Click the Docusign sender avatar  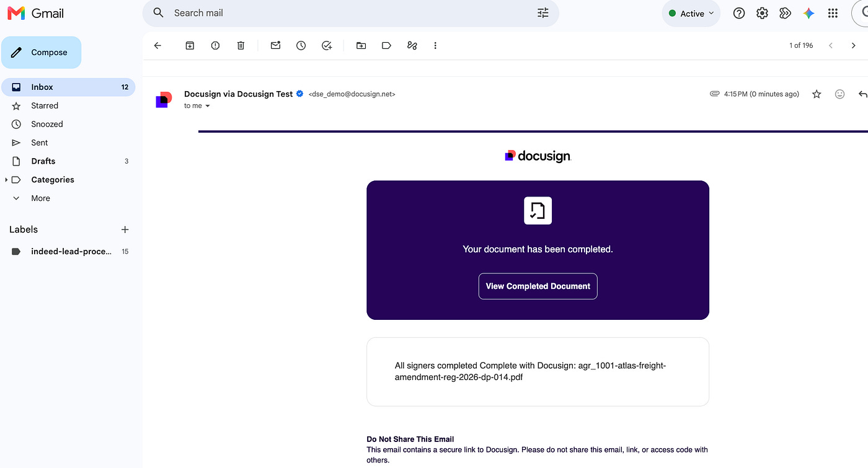[x=164, y=99]
